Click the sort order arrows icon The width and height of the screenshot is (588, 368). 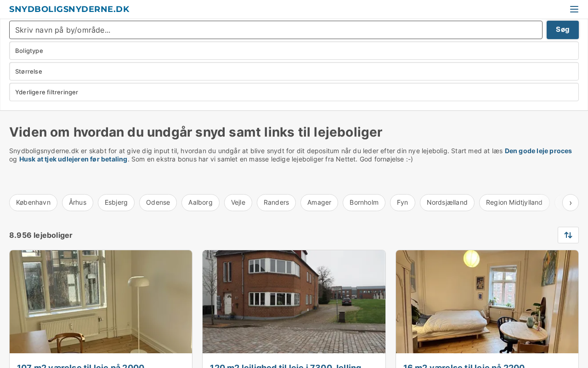[x=568, y=235]
